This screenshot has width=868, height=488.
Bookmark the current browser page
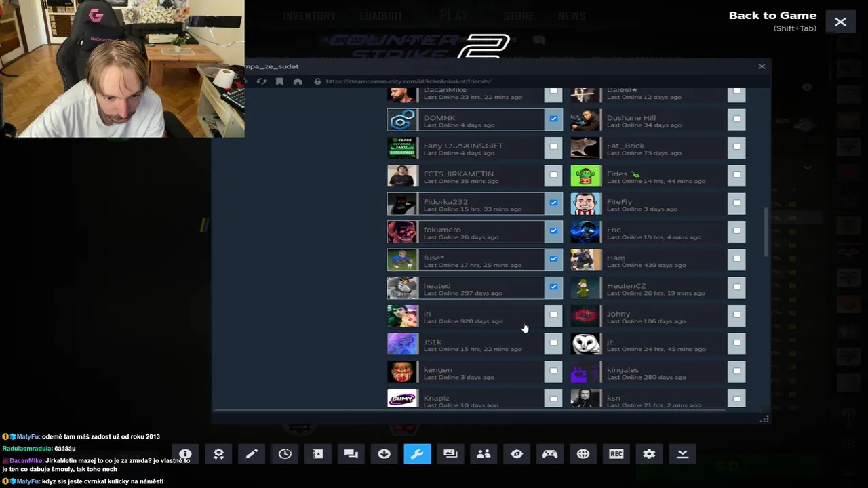[x=279, y=81]
